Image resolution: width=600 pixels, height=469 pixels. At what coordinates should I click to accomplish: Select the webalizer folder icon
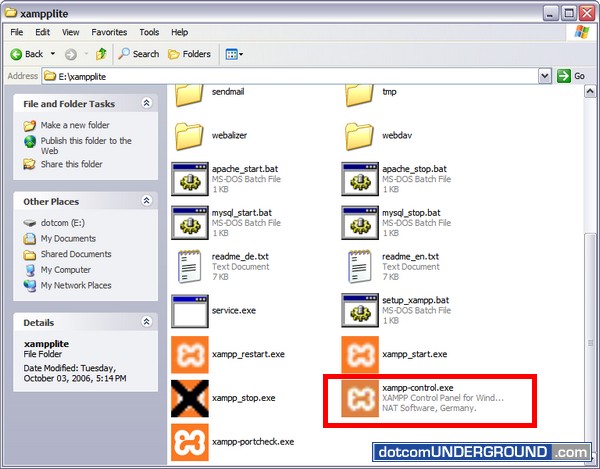189,136
